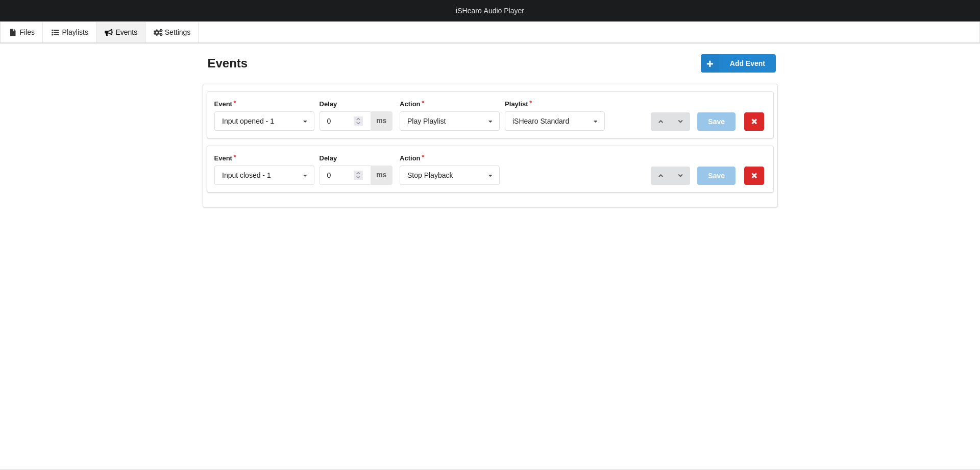
Task: Open the Settings tab
Action: click(172, 32)
